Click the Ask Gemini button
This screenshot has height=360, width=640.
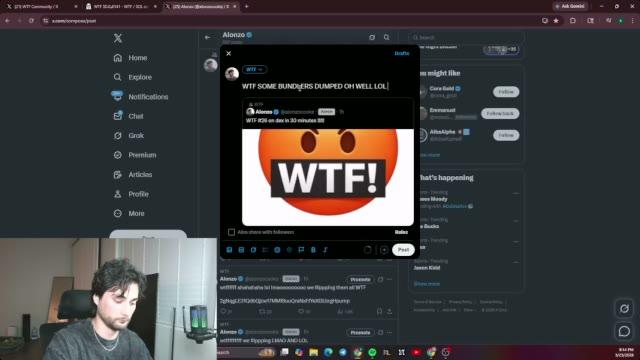[x=570, y=7]
